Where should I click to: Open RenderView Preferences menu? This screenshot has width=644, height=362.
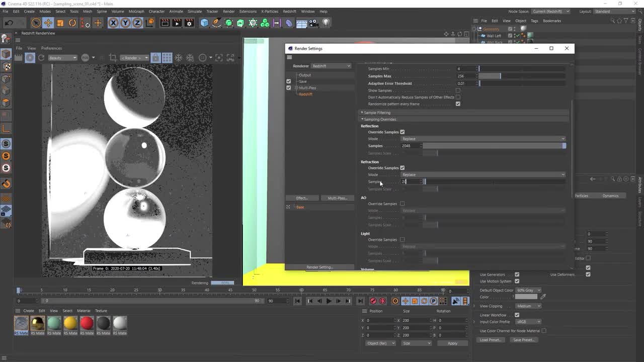tap(51, 48)
